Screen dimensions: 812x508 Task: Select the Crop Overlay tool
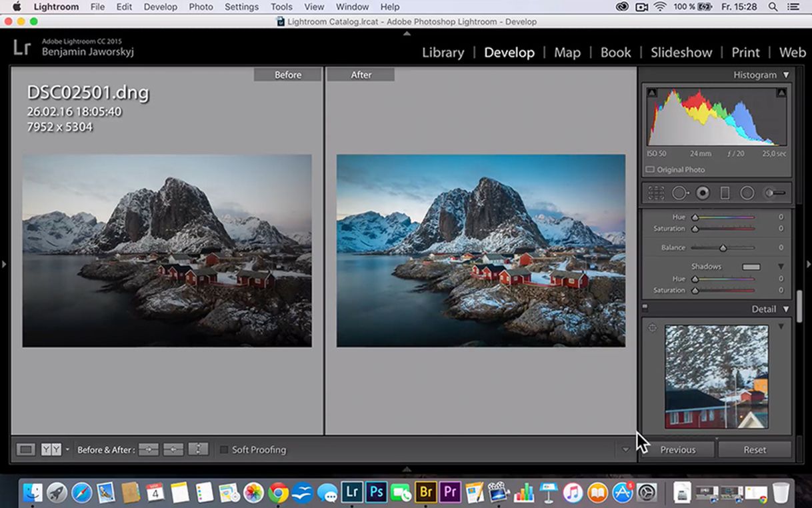point(657,193)
